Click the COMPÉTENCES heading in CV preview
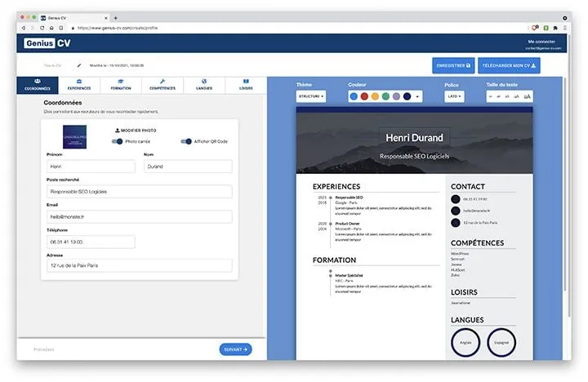The height and width of the screenshot is (382, 588). 478,243
